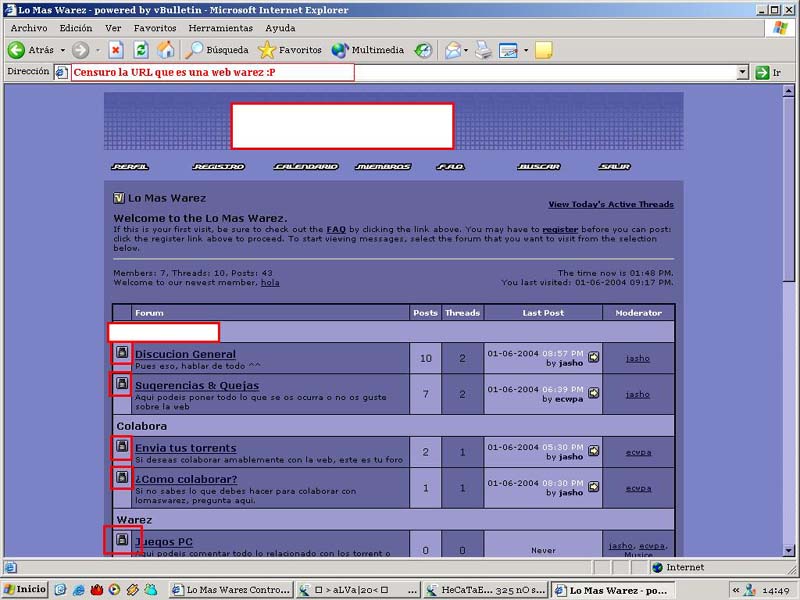Open the Archivo menu

29,28
